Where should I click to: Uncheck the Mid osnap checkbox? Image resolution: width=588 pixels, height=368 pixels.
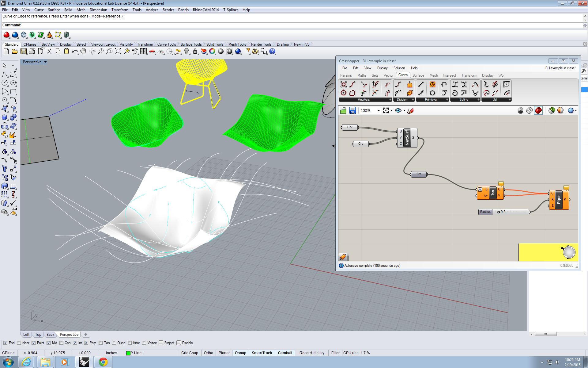(x=49, y=343)
